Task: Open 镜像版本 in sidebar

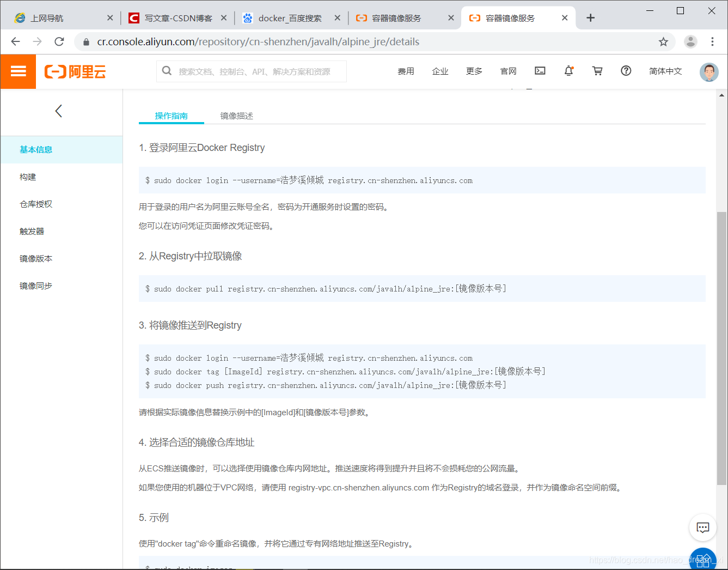Action: pos(62,258)
